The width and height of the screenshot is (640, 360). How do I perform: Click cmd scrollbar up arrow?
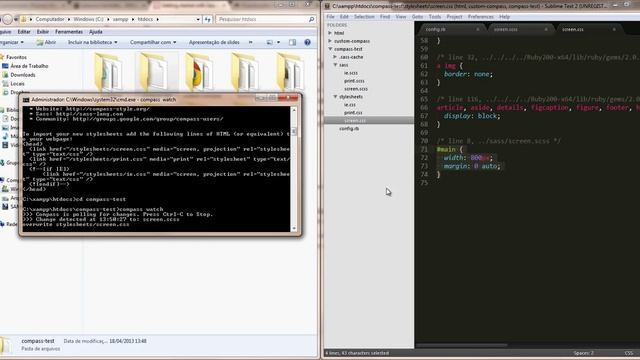tap(293, 110)
